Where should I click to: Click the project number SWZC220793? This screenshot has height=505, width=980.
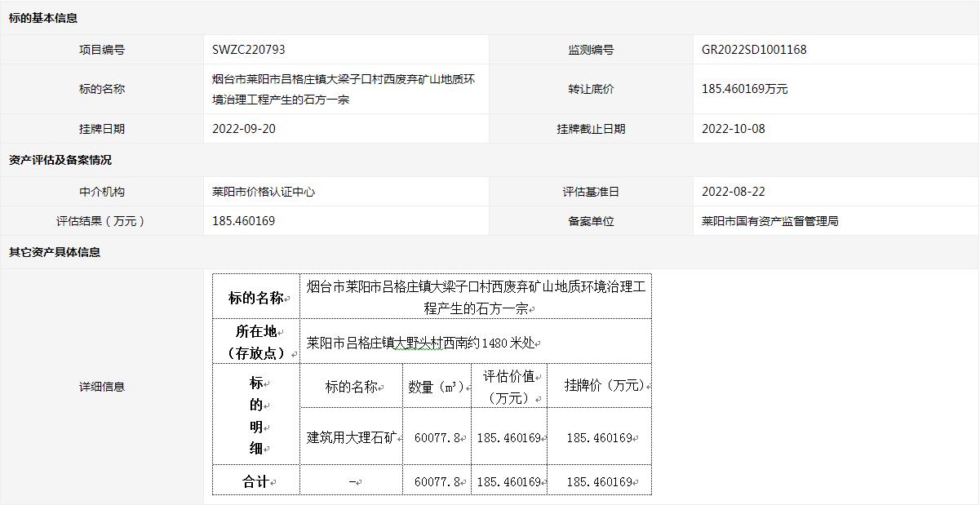click(x=249, y=50)
